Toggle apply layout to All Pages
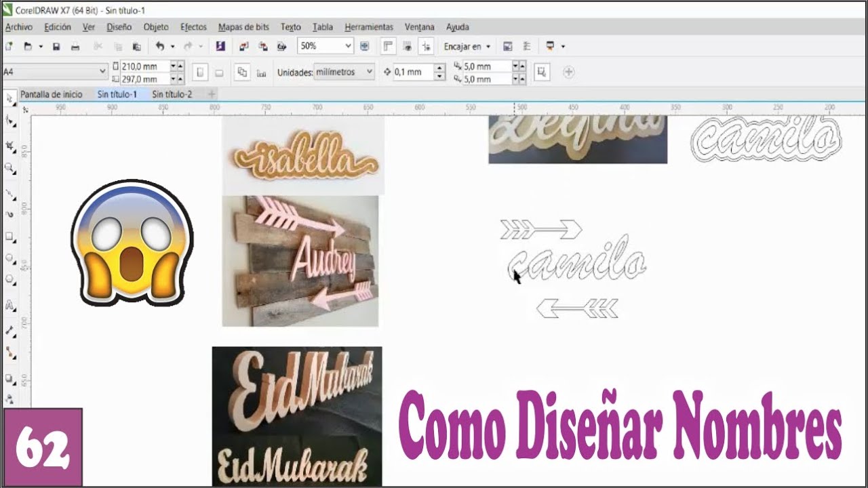The height and width of the screenshot is (488, 868). 242,72
